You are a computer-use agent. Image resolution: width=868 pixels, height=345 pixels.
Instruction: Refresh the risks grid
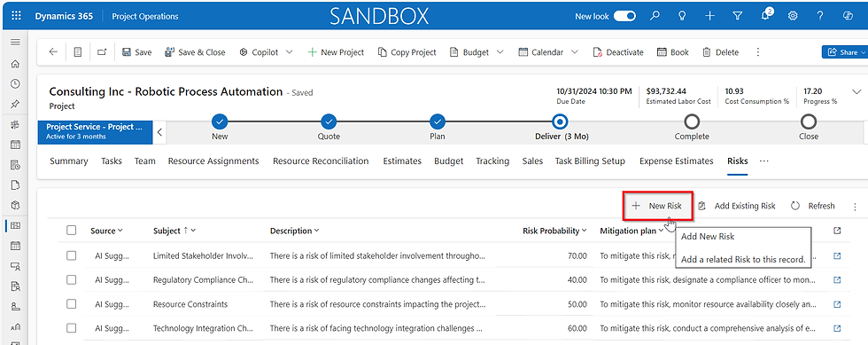click(x=813, y=206)
